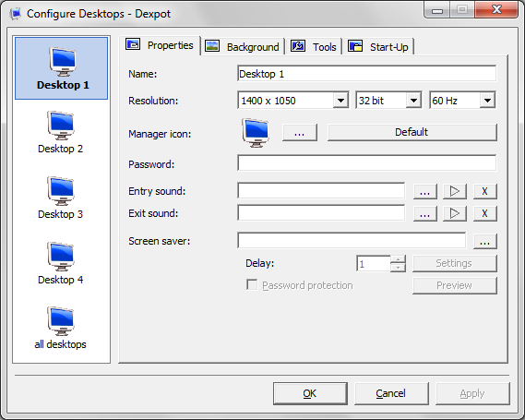Select the Desktop 4 monitor icon
The width and height of the screenshot is (525, 420).
[61, 257]
